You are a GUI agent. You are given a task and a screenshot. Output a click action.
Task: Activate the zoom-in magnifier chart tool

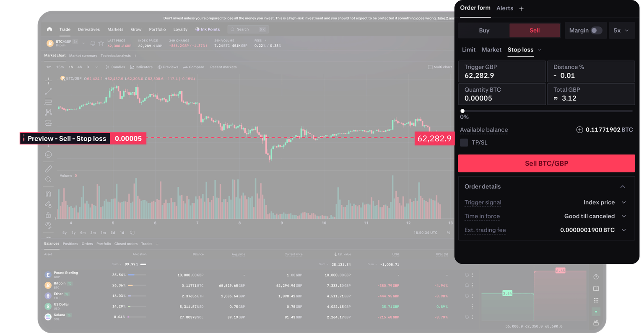pyautogui.click(x=48, y=179)
